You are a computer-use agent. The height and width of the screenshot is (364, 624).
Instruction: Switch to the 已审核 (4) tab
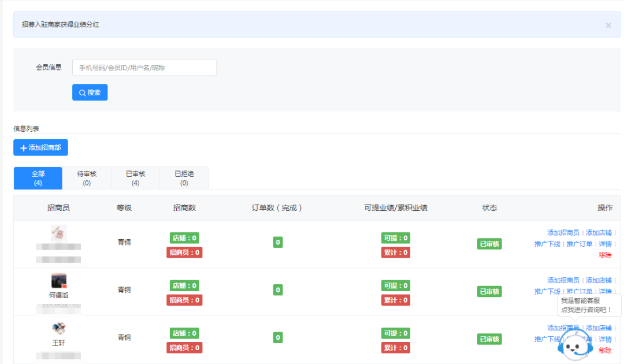(x=135, y=178)
